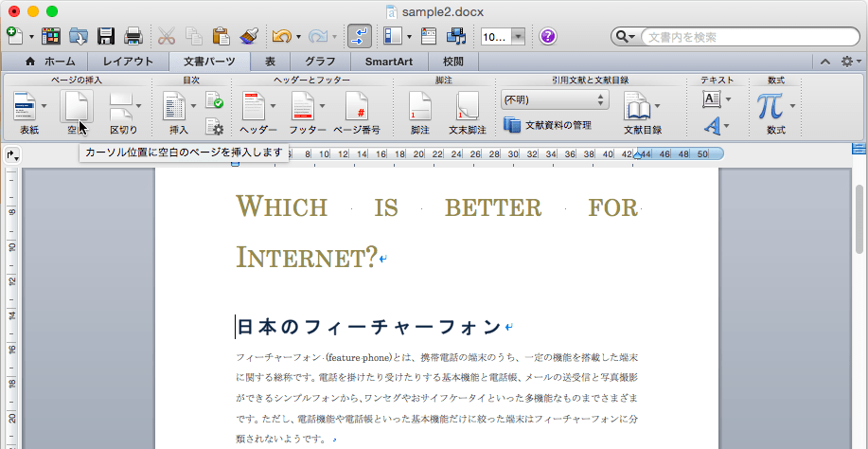This screenshot has height=449, width=868.
Task: Click the 区切り break icon
Action: pyautogui.click(x=121, y=106)
